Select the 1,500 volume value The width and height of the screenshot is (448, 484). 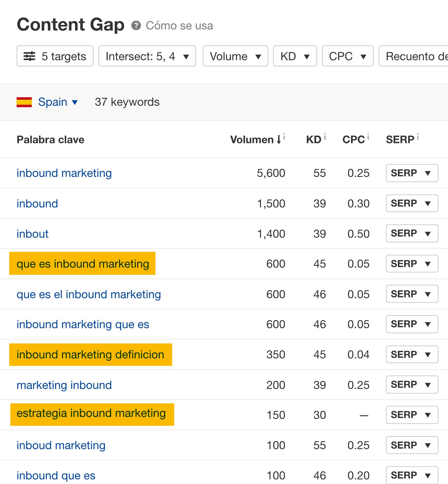(x=271, y=203)
